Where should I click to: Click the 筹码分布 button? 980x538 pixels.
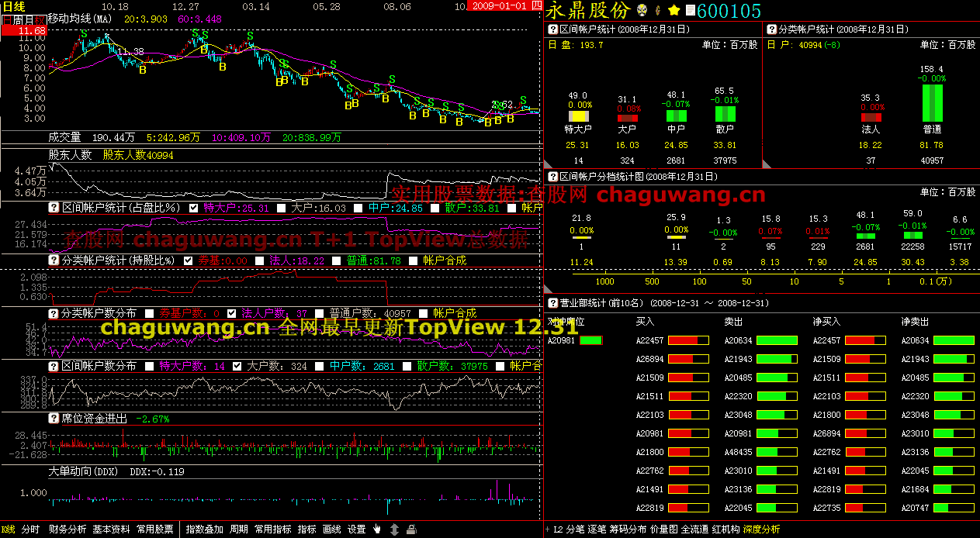pos(628,529)
